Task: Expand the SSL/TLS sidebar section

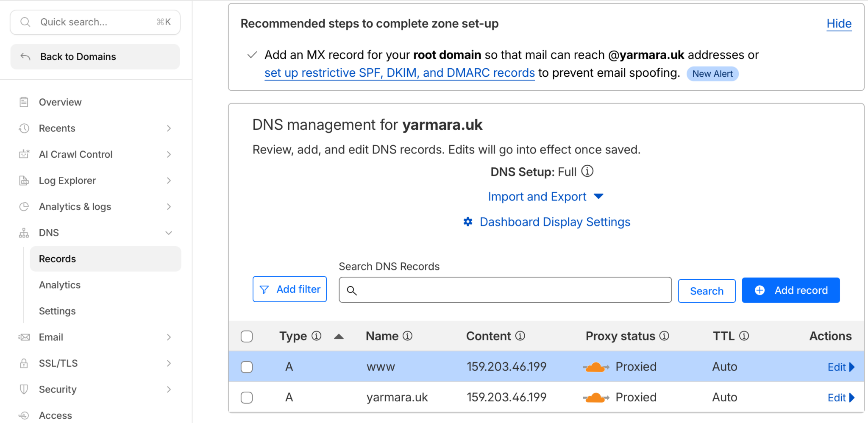Action: click(169, 363)
